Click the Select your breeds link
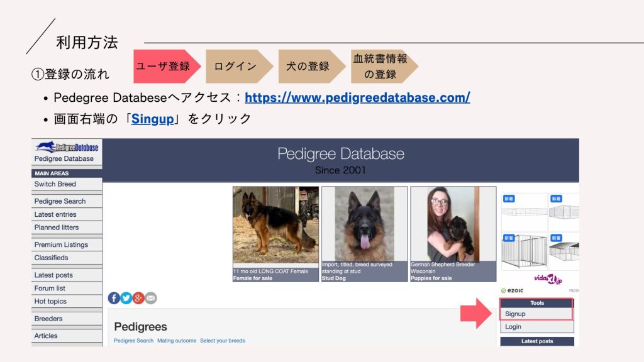Image resolution: width=644 pixels, height=362 pixels. (x=223, y=341)
